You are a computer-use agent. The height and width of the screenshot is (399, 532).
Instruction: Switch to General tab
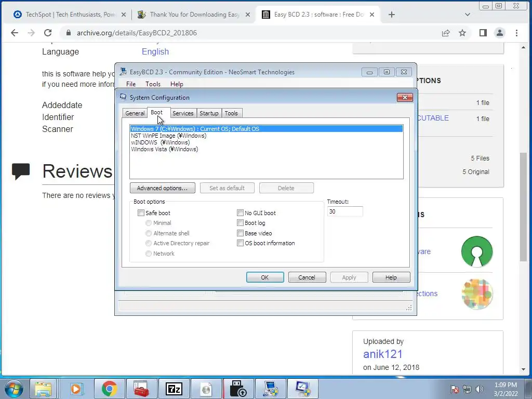135,113
